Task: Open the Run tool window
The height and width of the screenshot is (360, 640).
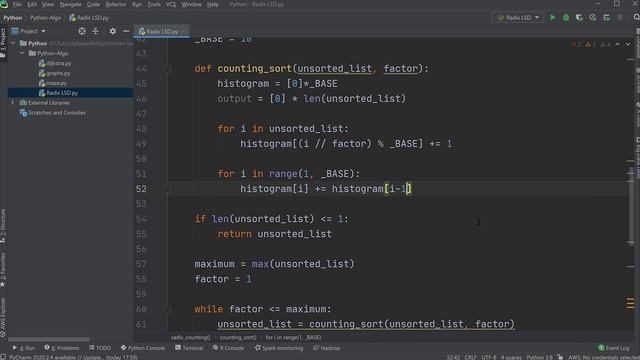Action: [x=24, y=348]
